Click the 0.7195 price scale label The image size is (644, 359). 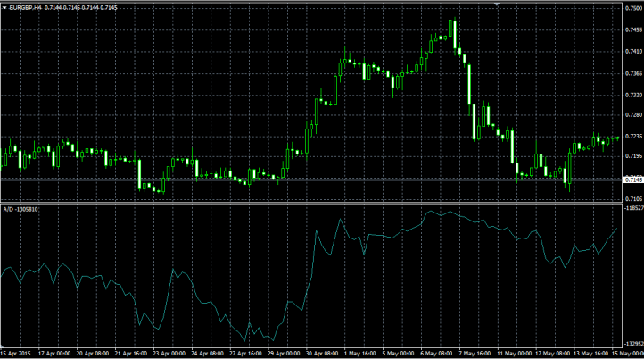click(632, 156)
